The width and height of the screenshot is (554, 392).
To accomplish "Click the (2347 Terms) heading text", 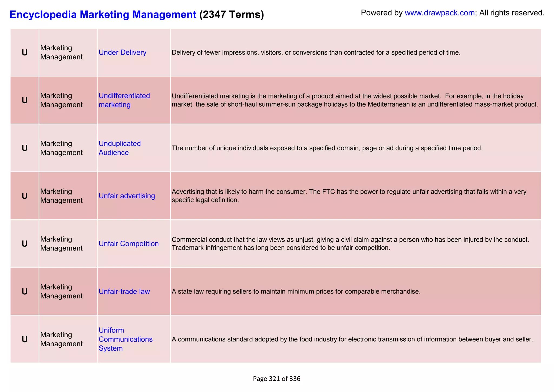I will [232, 14].
